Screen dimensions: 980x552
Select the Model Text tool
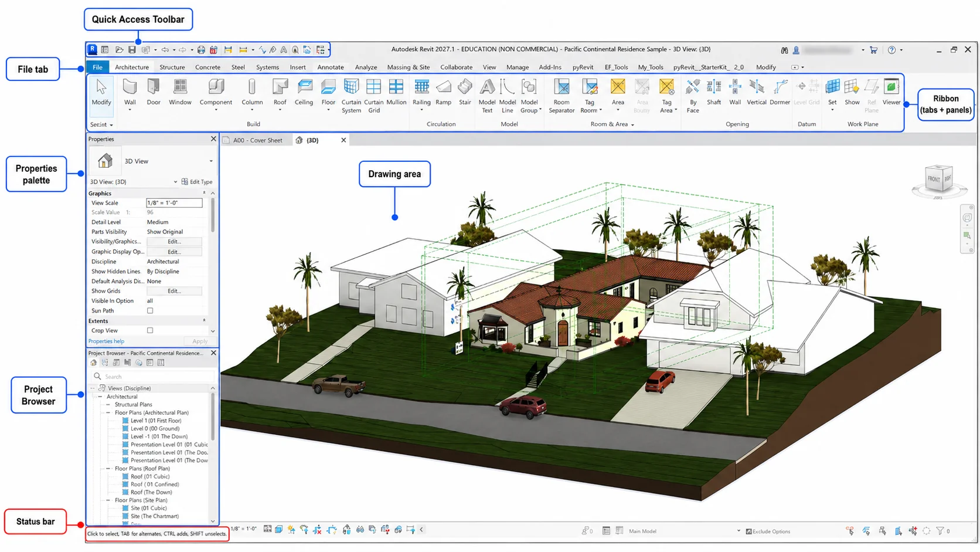coord(487,96)
